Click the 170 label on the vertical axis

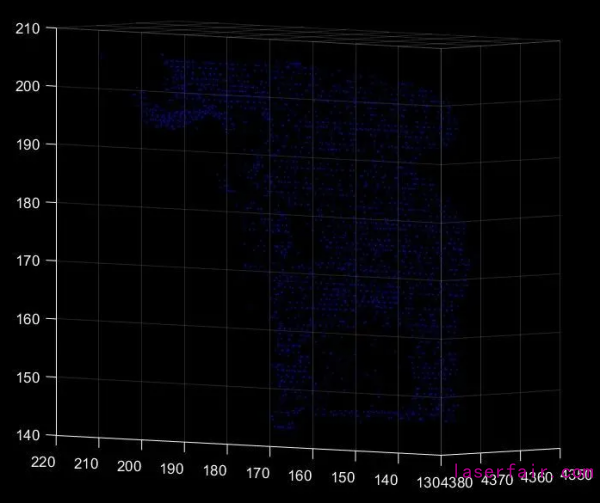27,261
